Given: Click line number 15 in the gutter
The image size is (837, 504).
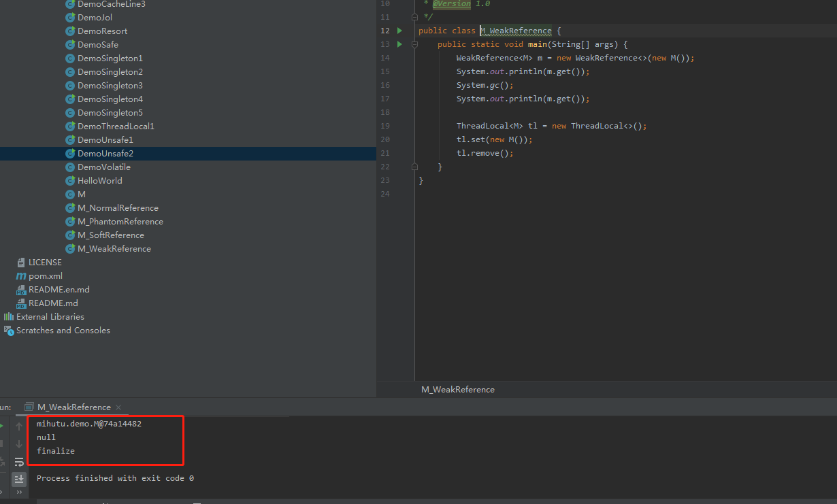Looking at the screenshot, I should (385, 71).
